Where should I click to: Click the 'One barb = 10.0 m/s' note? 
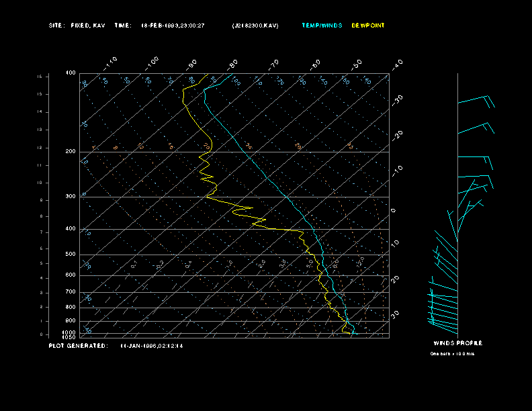(x=452, y=353)
